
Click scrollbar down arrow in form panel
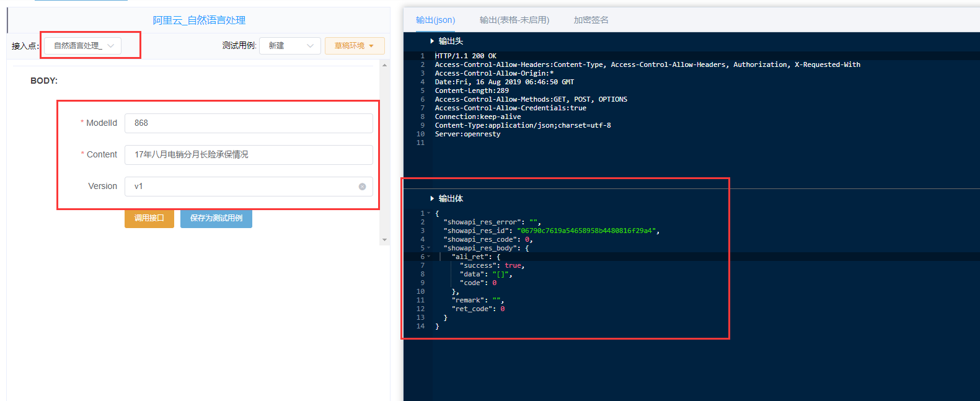[384, 240]
